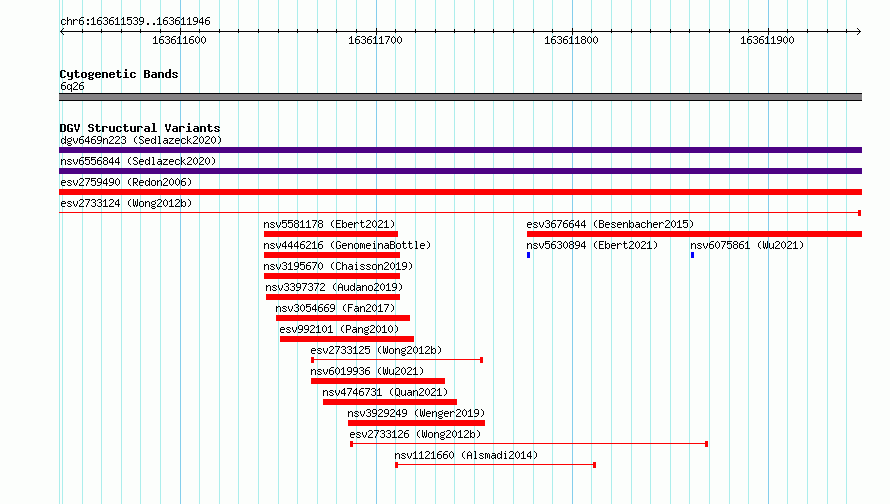This screenshot has height=504, width=890.
Task: Open nsv3054669 (Fan2017) label
Action: pos(335,308)
